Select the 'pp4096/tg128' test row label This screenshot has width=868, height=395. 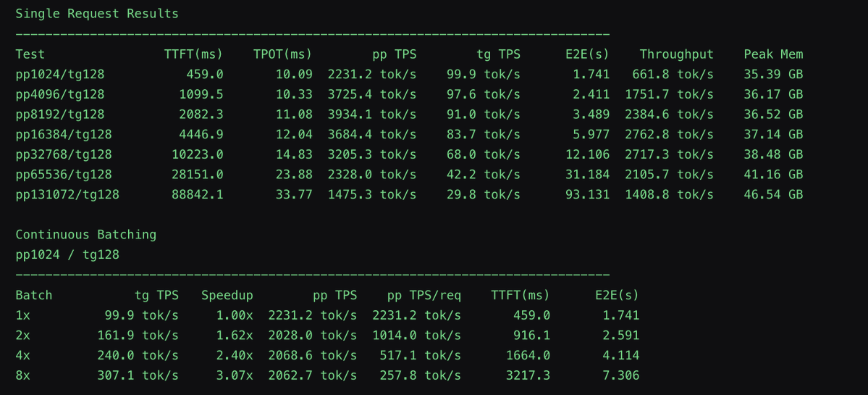(60, 94)
